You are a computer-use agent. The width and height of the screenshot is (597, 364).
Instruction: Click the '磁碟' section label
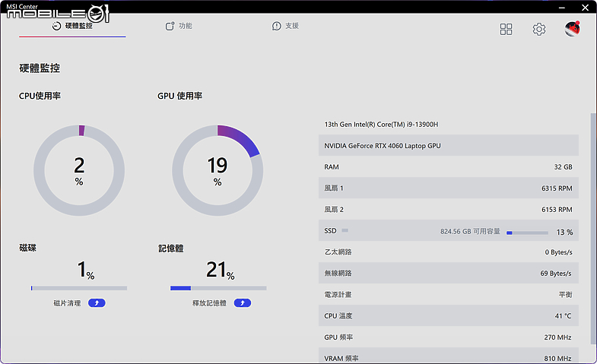coord(28,248)
